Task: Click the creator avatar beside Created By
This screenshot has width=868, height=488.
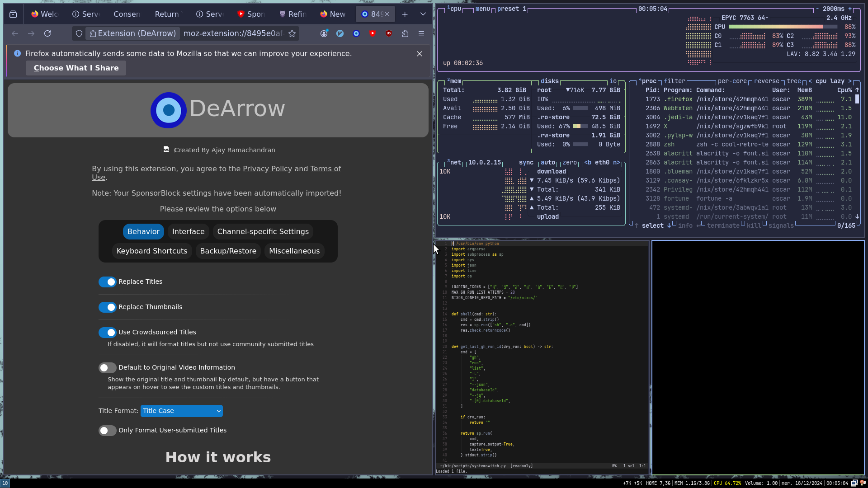Action: pyautogui.click(x=167, y=150)
